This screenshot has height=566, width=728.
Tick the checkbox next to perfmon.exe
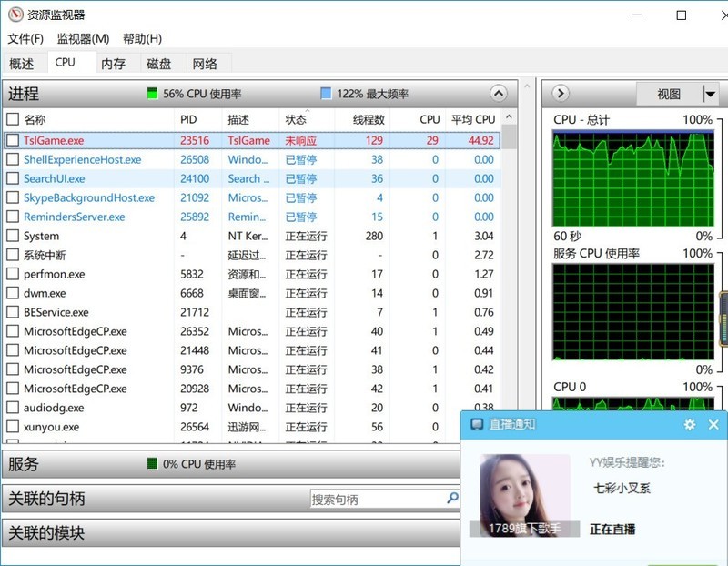click(x=13, y=274)
